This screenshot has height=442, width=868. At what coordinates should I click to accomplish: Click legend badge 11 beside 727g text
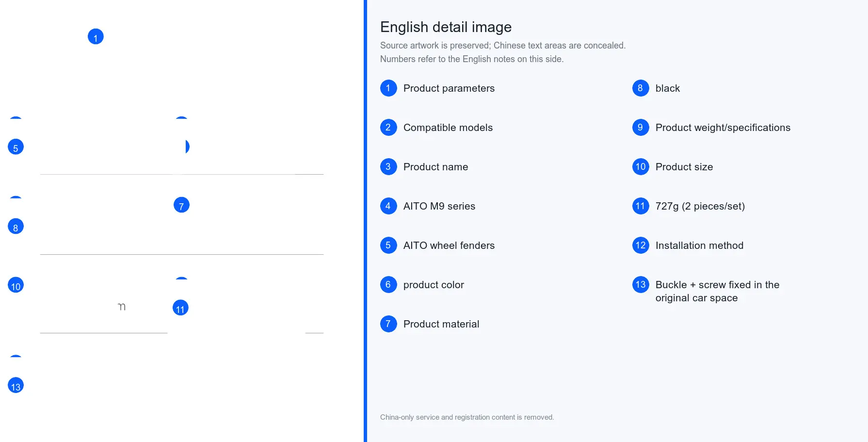tap(641, 206)
